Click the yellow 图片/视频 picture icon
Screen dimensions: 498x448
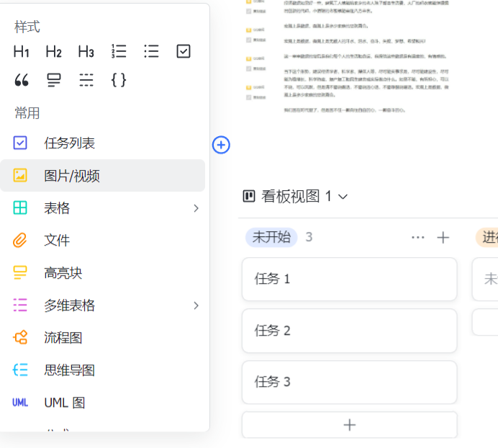[x=20, y=175]
